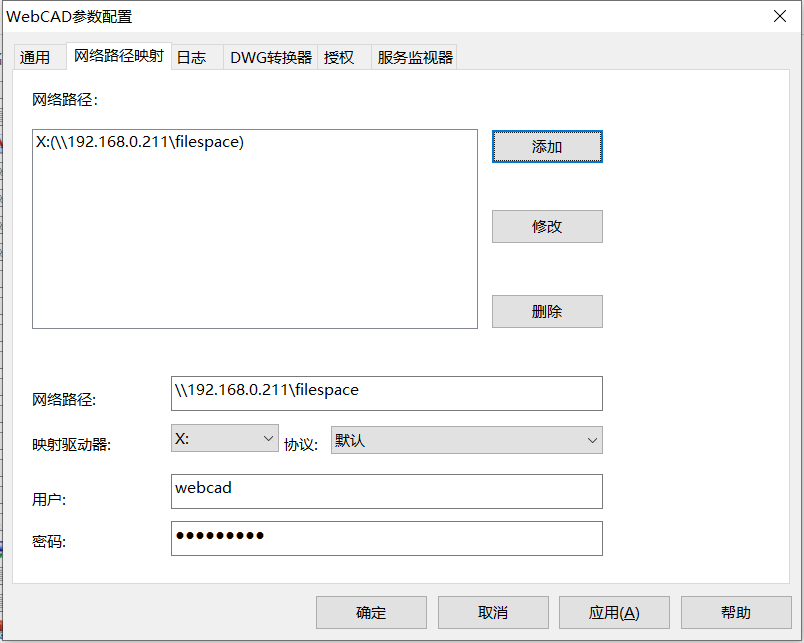Screen dimensions: 804x643
Task: Select the X:(\\192.168.0.211\filespace) list entry
Action: [x=254, y=142]
